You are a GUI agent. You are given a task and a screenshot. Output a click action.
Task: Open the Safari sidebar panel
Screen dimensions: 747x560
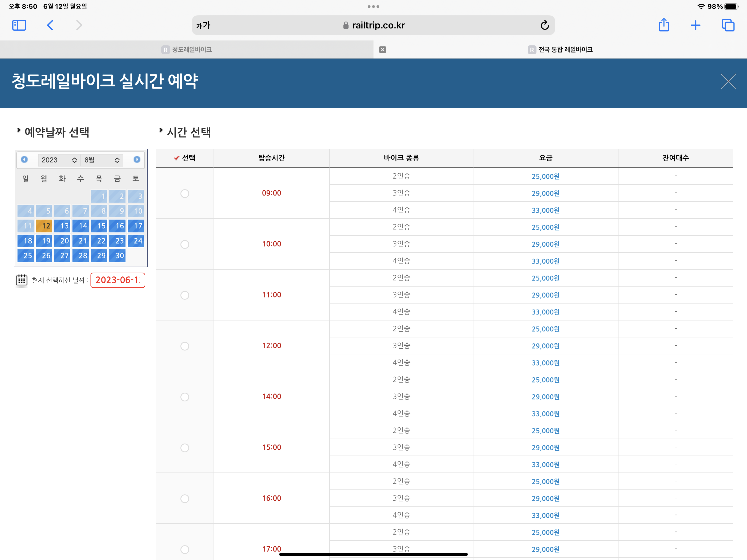[19, 25]
